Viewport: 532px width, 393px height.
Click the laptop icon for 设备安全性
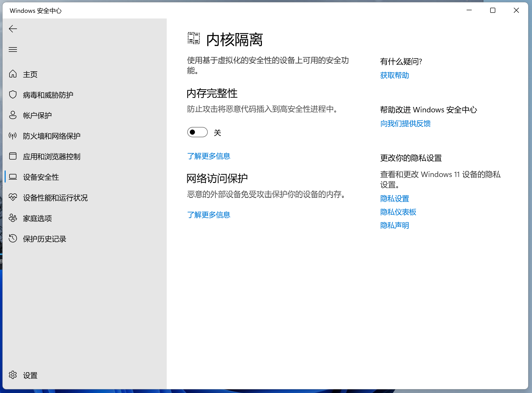coord(13,177)
